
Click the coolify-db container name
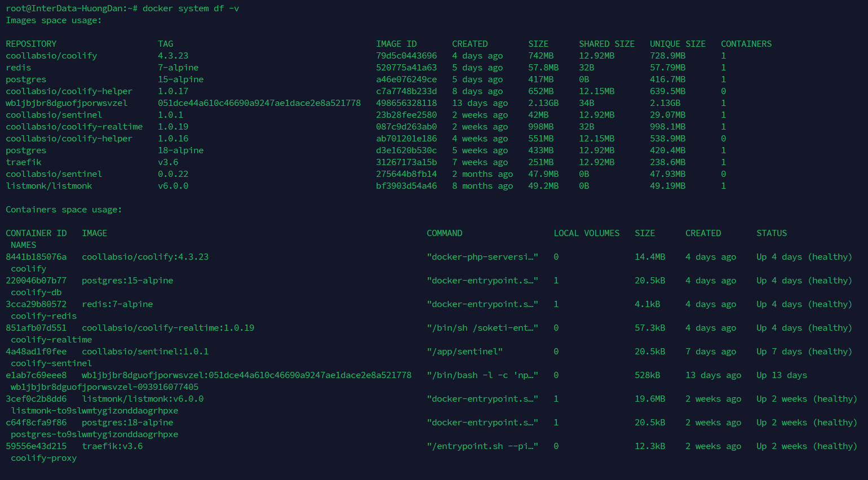coord(36,292)
